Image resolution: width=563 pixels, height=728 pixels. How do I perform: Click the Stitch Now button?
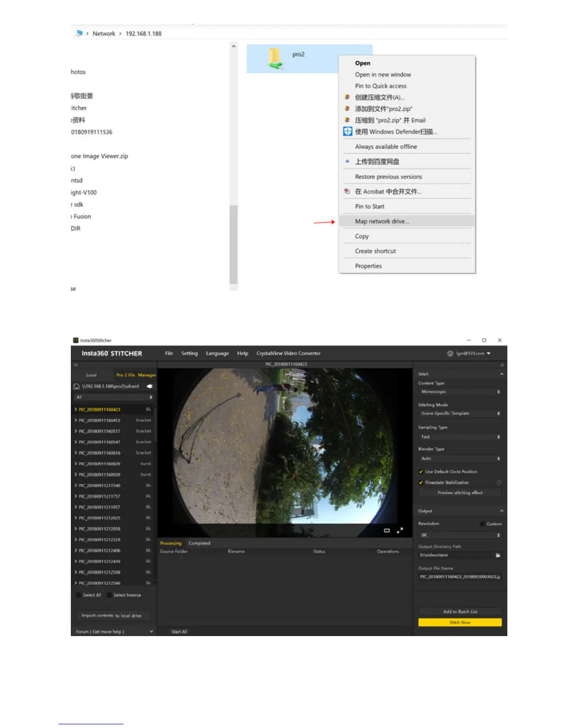(x=460, y=623)
